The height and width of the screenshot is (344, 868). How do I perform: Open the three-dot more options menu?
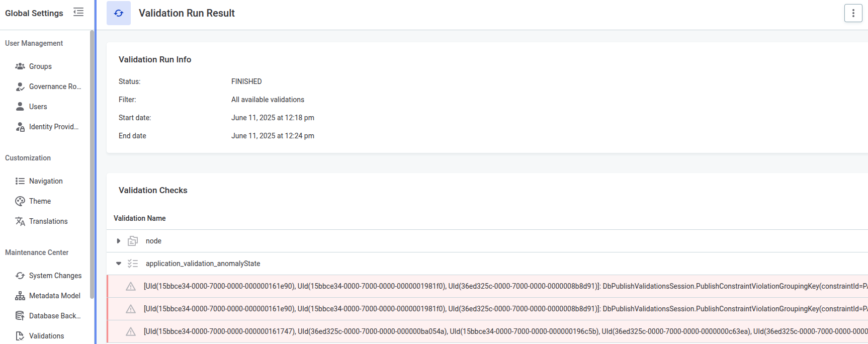tap(853, 13)
